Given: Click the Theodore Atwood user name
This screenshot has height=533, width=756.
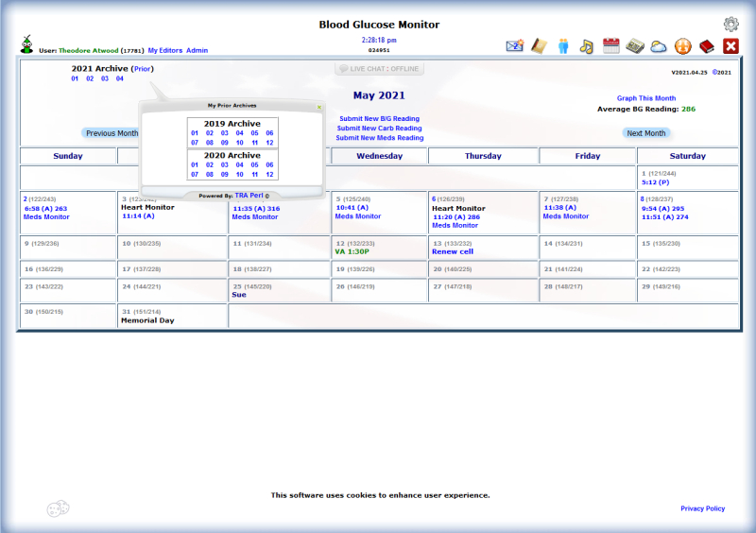Looking at the screenshot, I should pyautogui.click(x=88, y=50).
